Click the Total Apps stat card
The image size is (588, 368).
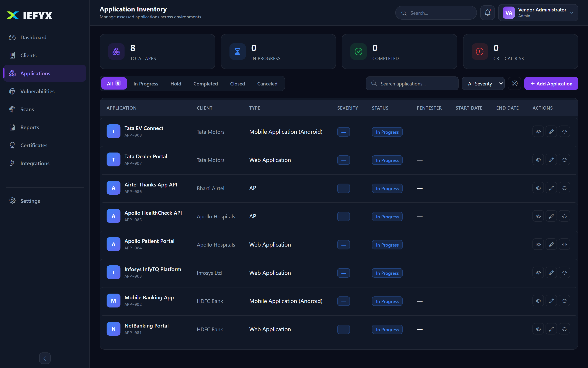(x=157, y=51)
